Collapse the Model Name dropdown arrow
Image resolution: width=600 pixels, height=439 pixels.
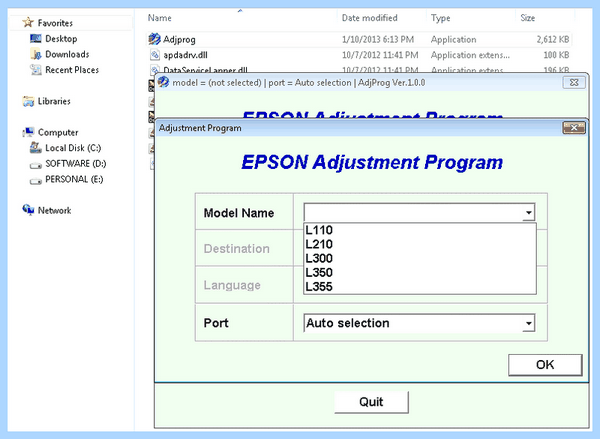pos(528,212)
